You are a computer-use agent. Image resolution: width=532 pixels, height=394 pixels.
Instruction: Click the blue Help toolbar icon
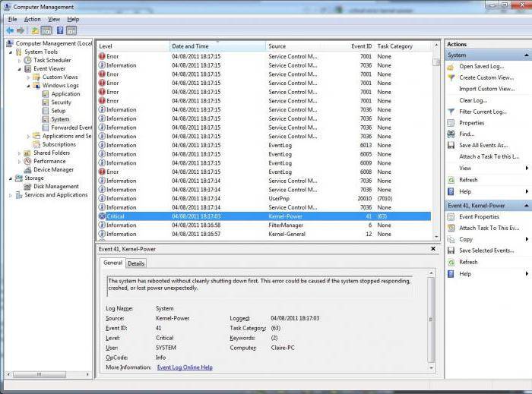coord(60,30)
